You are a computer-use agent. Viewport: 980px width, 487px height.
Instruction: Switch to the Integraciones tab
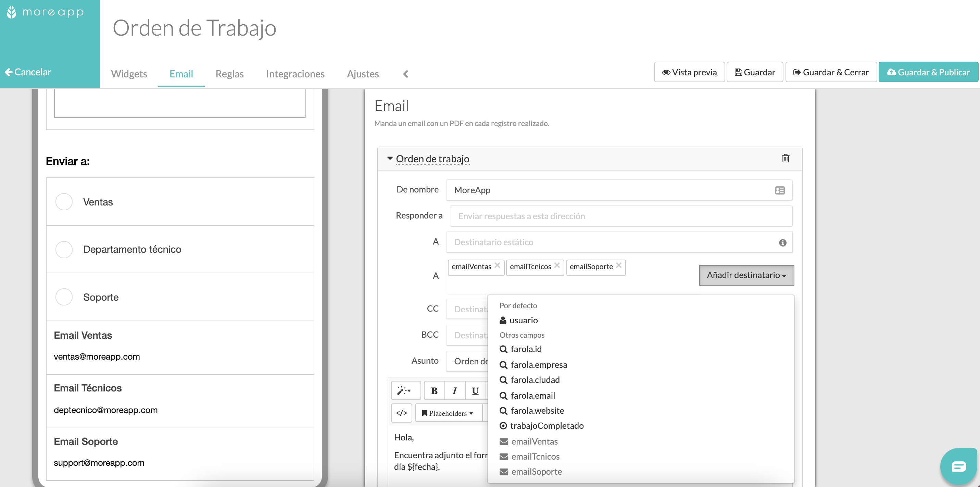click(295, 74)
